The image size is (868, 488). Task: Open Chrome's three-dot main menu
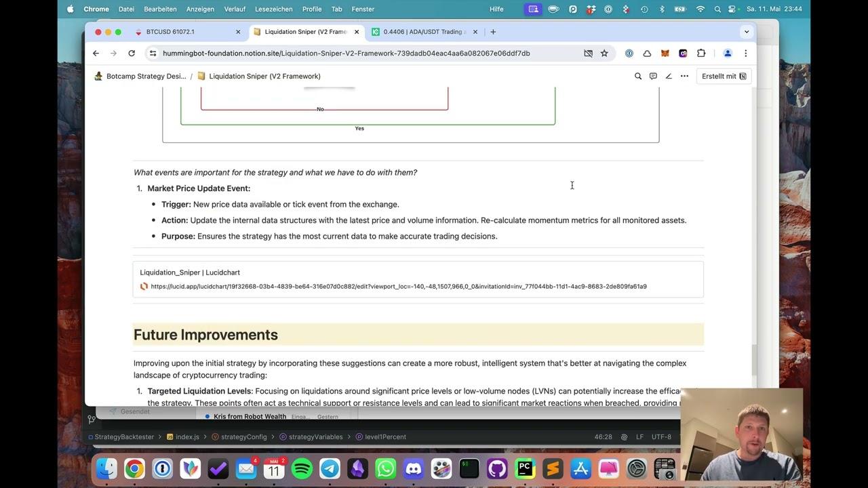745,53
